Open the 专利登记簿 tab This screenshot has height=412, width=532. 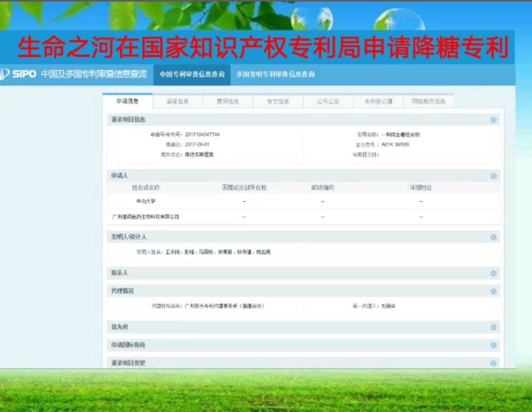(378, 102)
